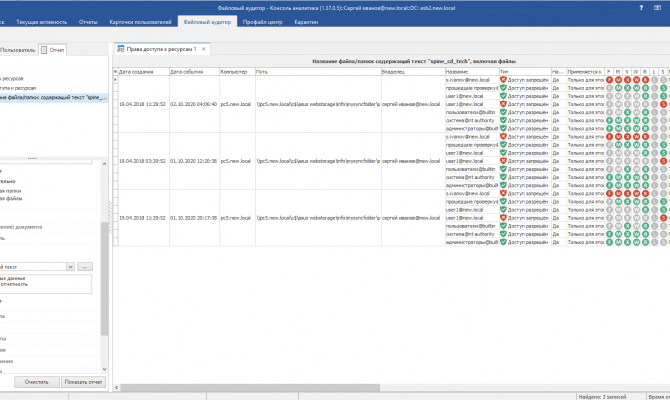670x400 pixels.
Task: Click denied shield icon for s.ivanov, 20:17:38 record
Action: (503, 194)
